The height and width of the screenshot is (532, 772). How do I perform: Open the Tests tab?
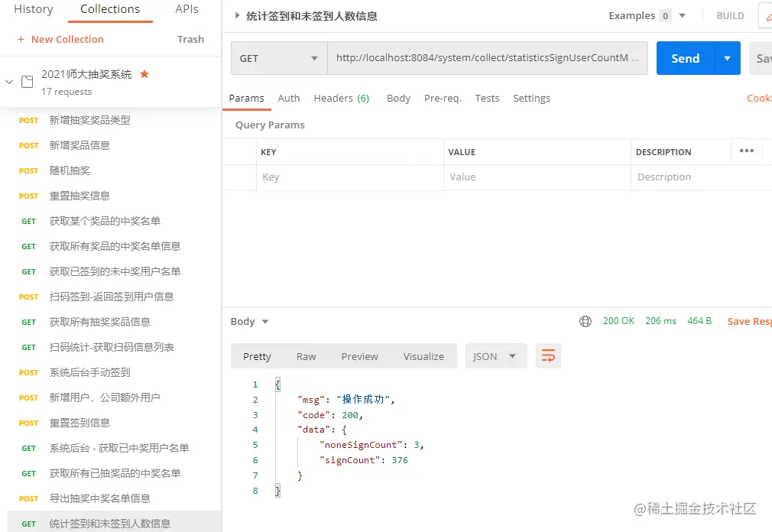[487, 98]
